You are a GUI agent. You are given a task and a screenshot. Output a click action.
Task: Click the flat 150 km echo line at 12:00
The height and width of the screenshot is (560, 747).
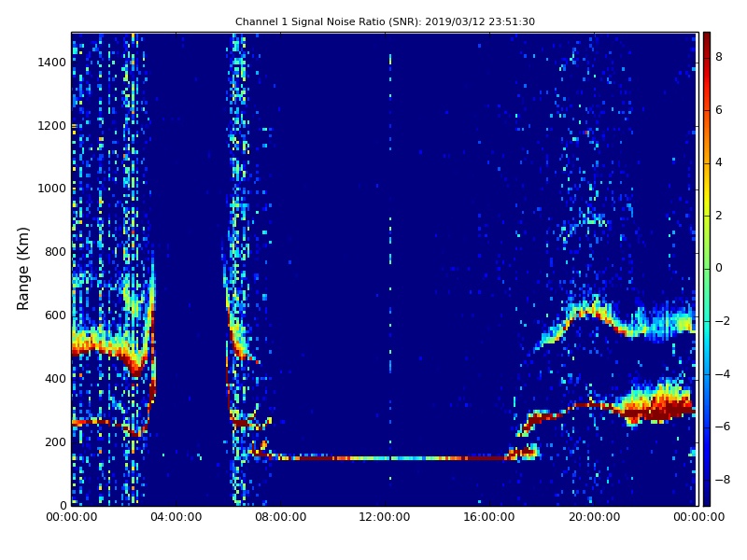pyautogui.click(x=388, y=458)
